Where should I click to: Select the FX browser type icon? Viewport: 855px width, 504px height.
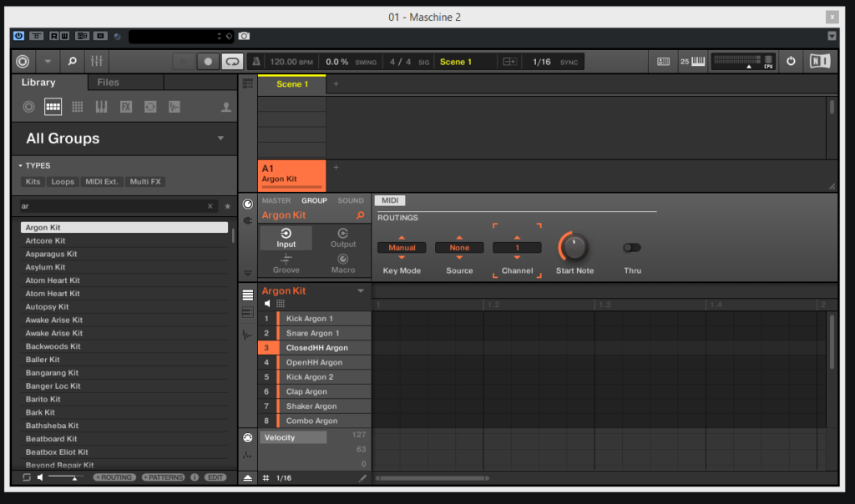click(x=126, y=107)
